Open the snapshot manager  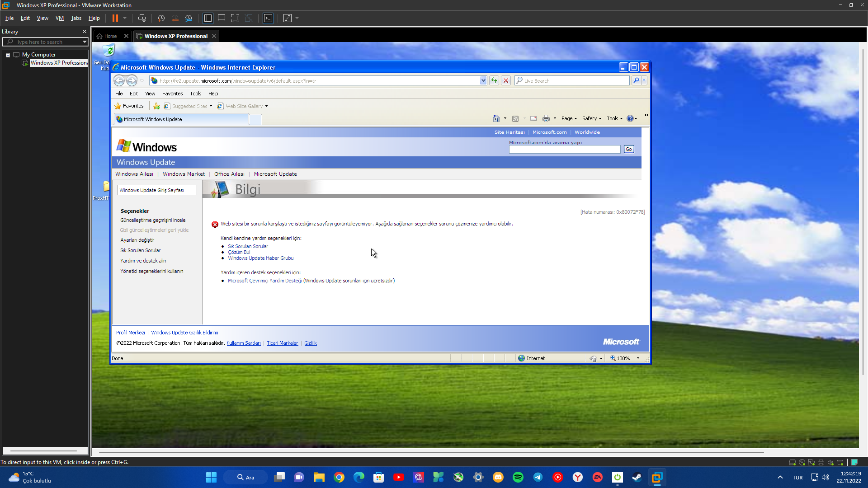click(189, 18)
